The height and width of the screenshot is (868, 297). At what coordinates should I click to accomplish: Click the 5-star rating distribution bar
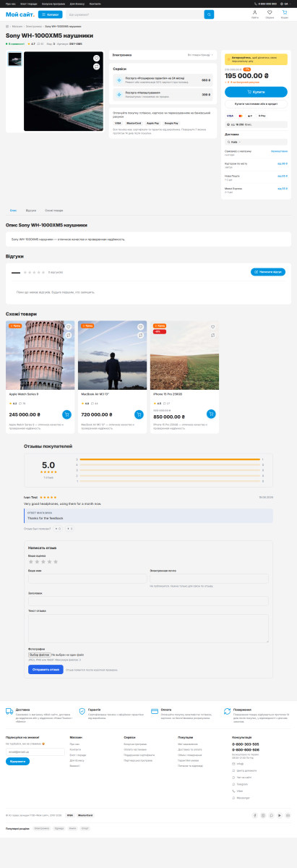[x=170, y=459]
